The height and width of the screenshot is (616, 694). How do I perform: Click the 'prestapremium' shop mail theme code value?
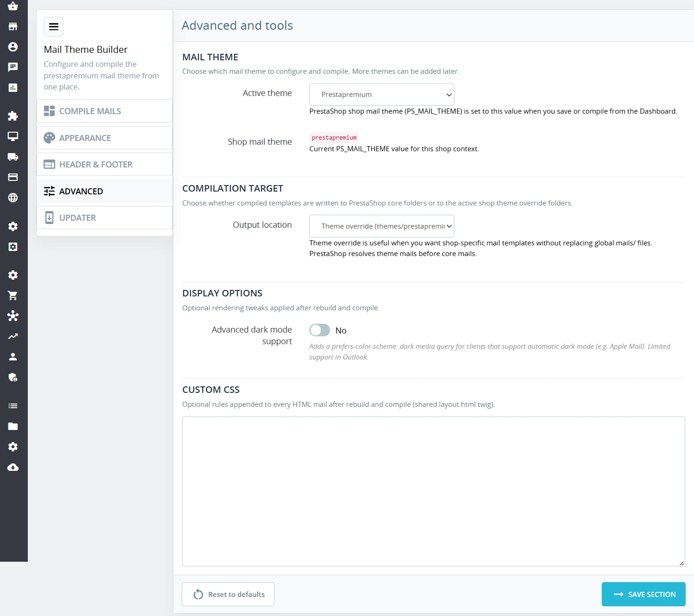tap(334, 138)
